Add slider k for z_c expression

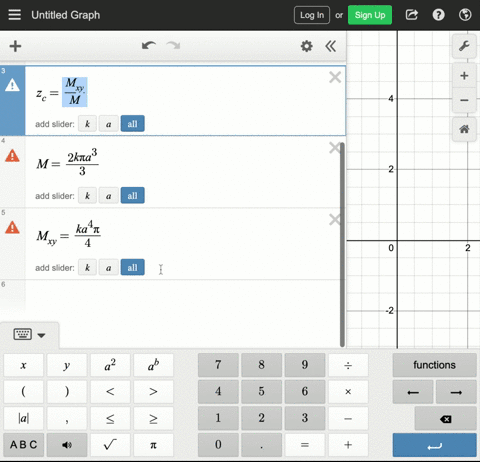(87, 124)
